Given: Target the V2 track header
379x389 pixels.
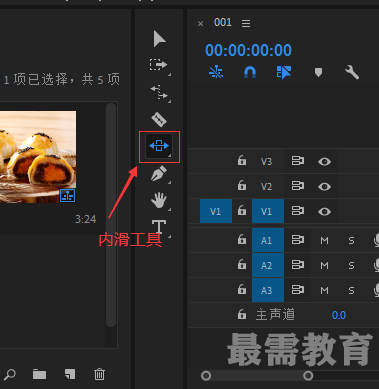Looking at the screenshot, I should click(x=266, y=186).
